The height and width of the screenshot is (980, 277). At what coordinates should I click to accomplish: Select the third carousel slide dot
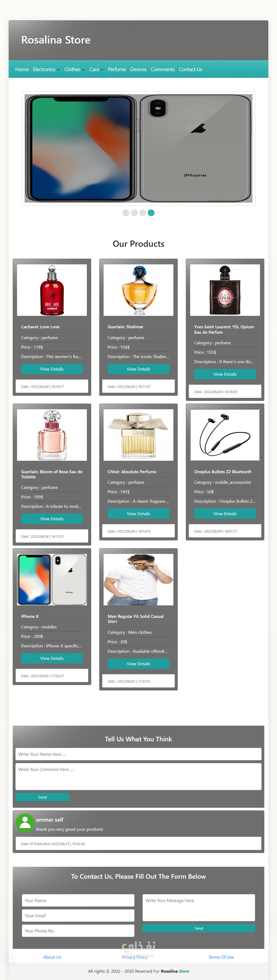pos(143,213)
